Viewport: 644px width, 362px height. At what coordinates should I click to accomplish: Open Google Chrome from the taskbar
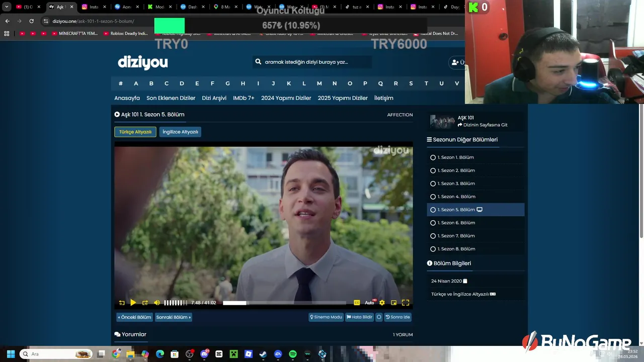[116, 354]
